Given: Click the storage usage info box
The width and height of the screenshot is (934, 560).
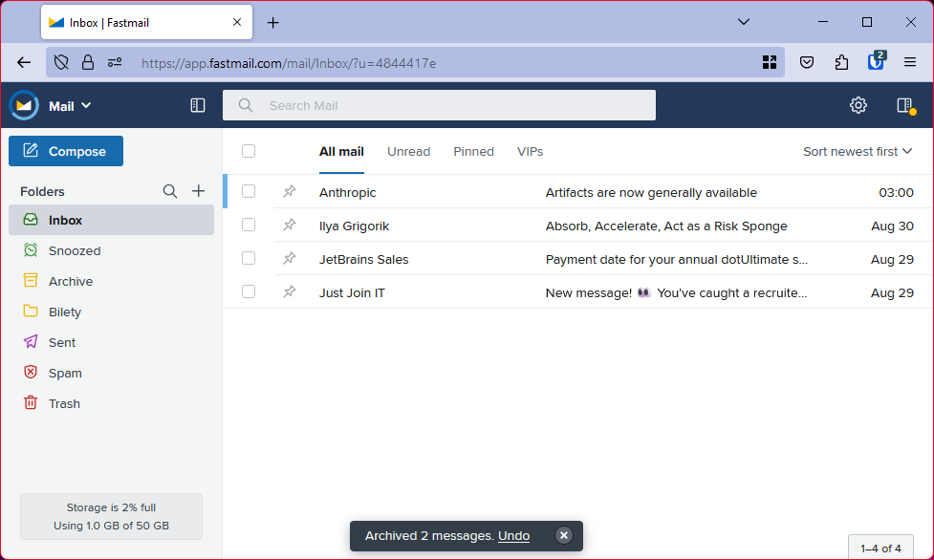Looking at the screenshot, I should coord(112,516).
